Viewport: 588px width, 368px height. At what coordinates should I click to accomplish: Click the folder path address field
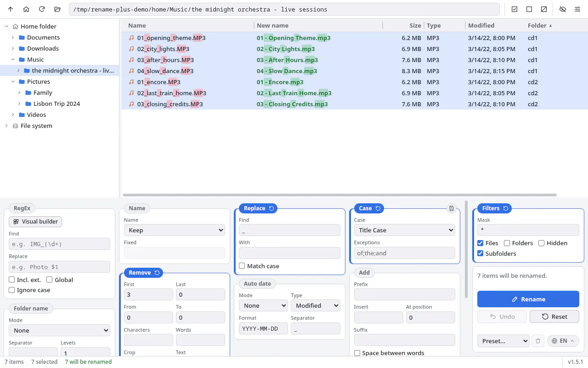(284, 9)
